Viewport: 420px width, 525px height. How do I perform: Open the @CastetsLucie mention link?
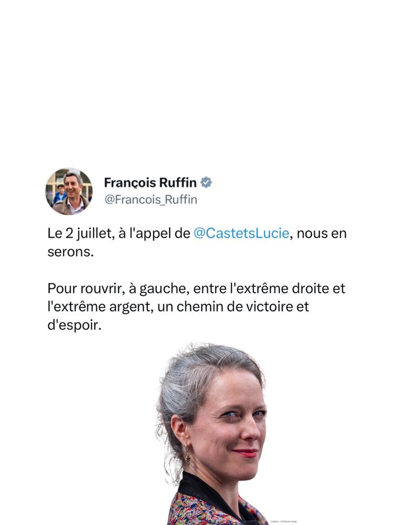(241, 234)
